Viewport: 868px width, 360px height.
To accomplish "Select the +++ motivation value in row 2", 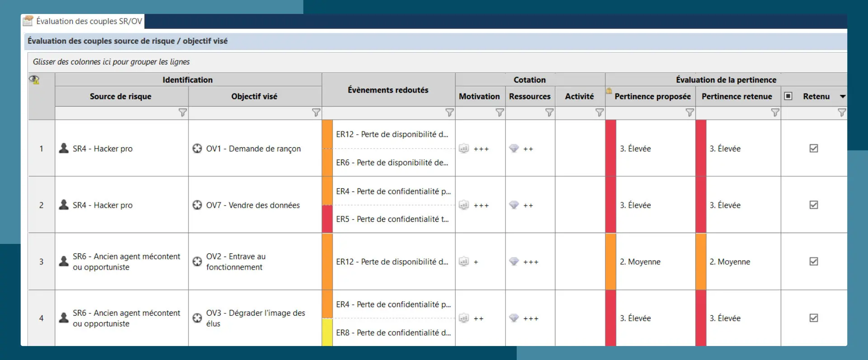I will click(481, 206).
